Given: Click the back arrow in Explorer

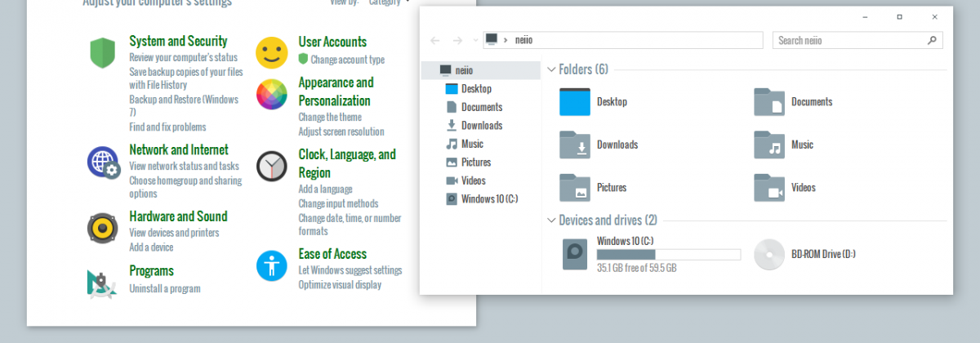Looking at the screenshot, I should coord(435,40).
